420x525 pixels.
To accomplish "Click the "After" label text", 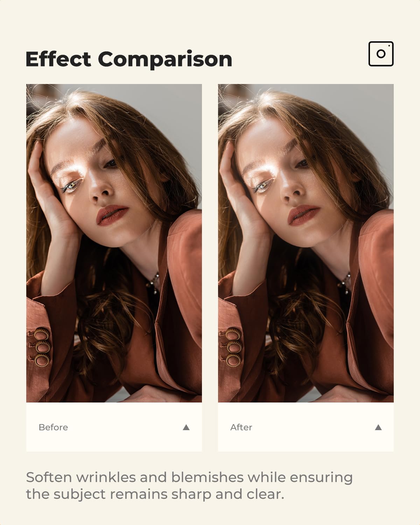I will click(x=241, y=427).
